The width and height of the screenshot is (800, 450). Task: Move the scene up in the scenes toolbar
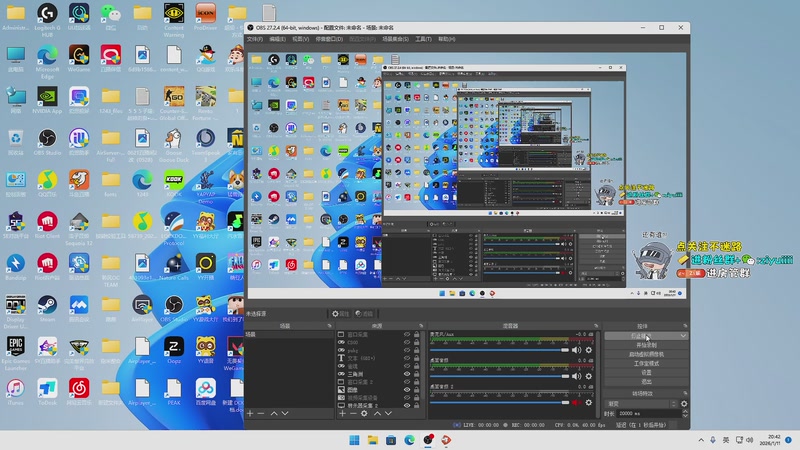274,413
